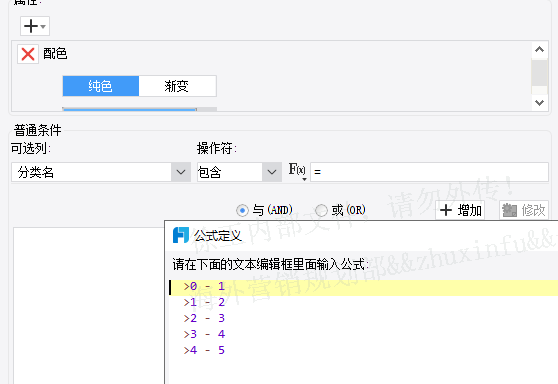Remove the 配色 attribute with red X
Viewport: 558px width, 384px height.
(x=28, y=54)
